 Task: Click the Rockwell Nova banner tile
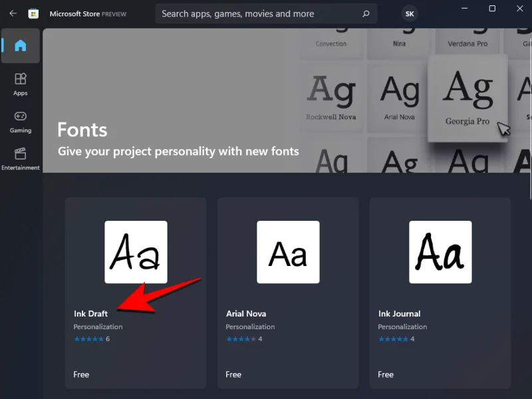tap(331, 98)
